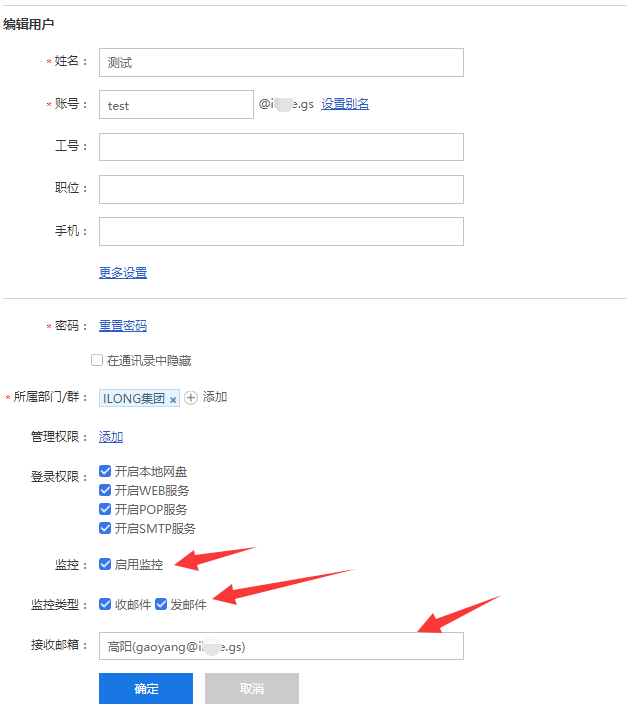Disable 开启WEB服务 checkbox
This screenshot has height=715, width=630.
(x=105, y=490)
